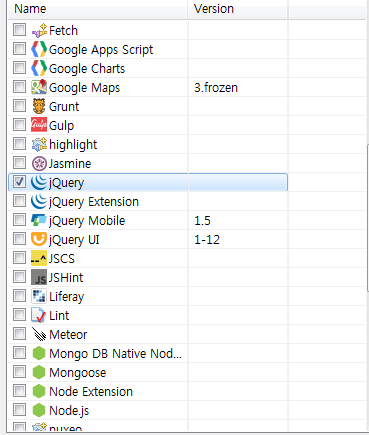Click the jQuery Extension icon
Viewport: 369px width, 435px height.
pos(39,201)
